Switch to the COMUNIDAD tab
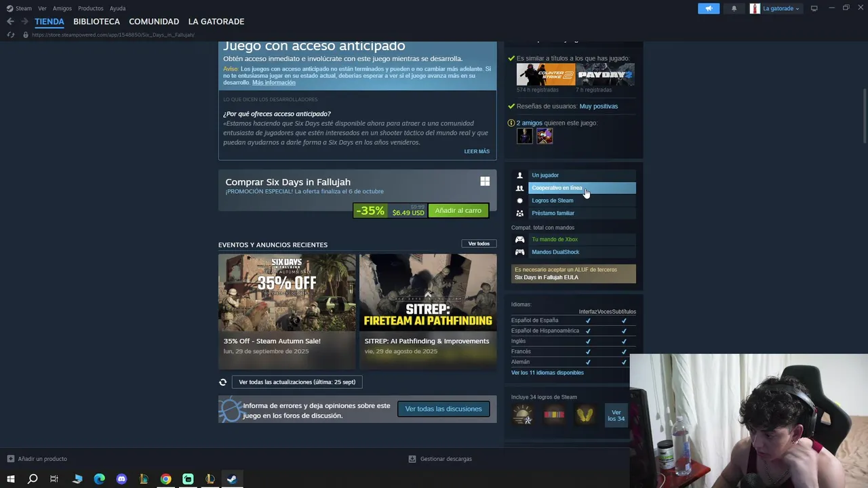This screenshot has width=868, height=488. pos(154,22)
